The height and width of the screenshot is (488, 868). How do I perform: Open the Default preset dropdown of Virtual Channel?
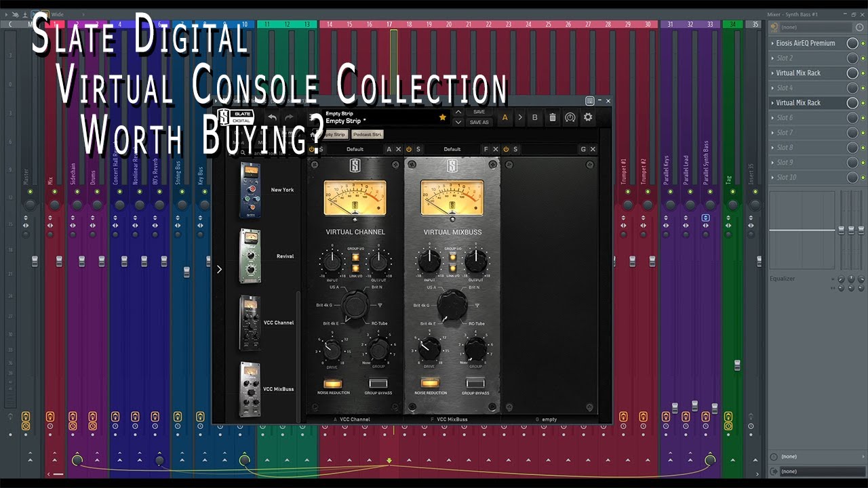pos(355,149)
